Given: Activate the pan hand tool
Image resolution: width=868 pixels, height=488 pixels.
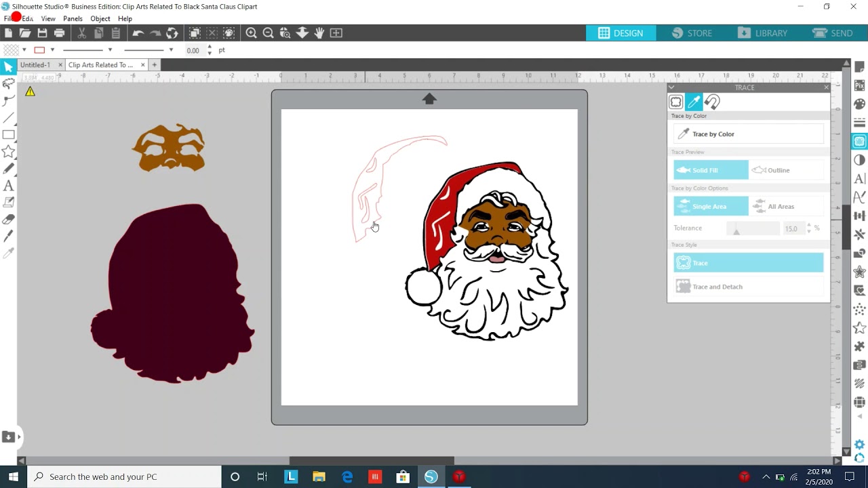Looking at the screenshot, I should [x=319, y=33].
